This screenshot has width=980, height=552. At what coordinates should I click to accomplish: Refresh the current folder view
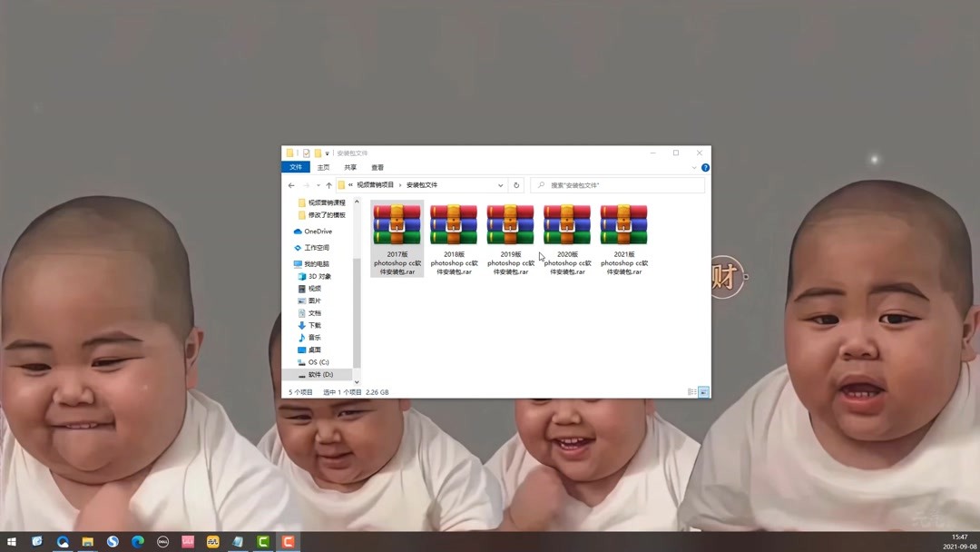click(x=515, y=184)
